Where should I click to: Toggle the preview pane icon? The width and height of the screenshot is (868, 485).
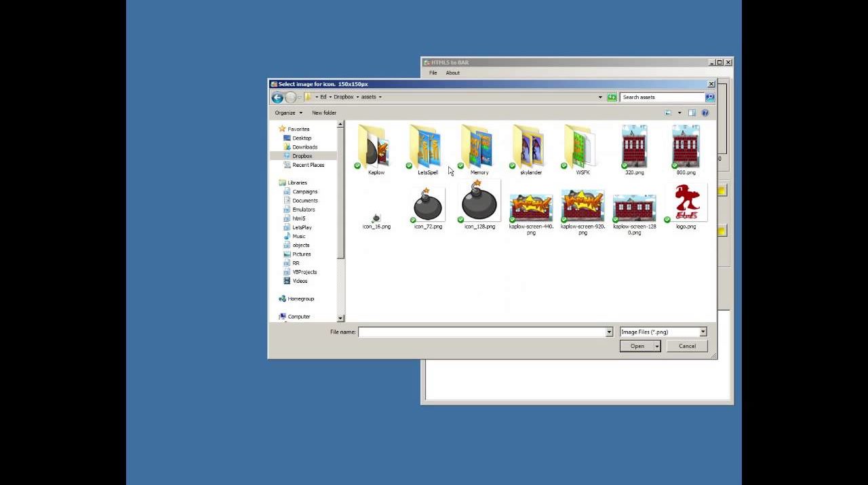pyautogui.click(x=692, y=113)
